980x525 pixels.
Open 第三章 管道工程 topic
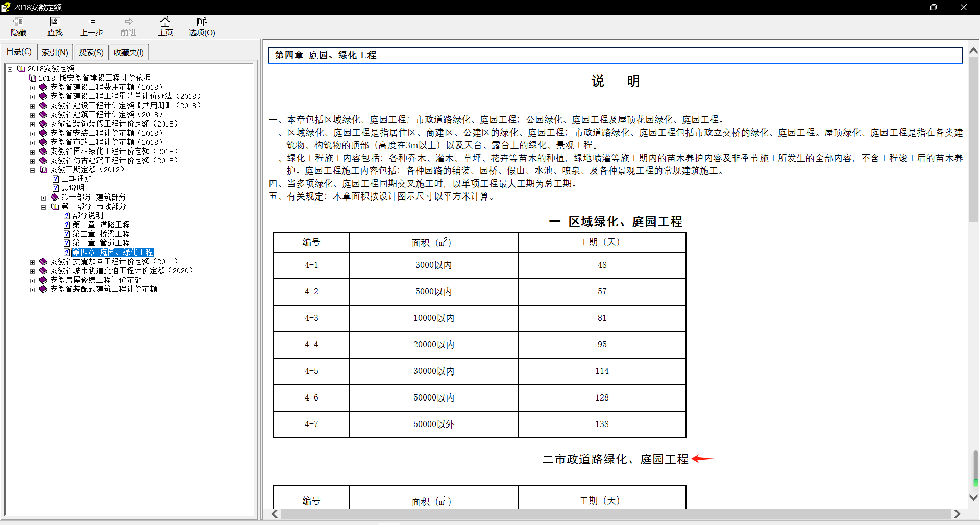click(101, 243)
